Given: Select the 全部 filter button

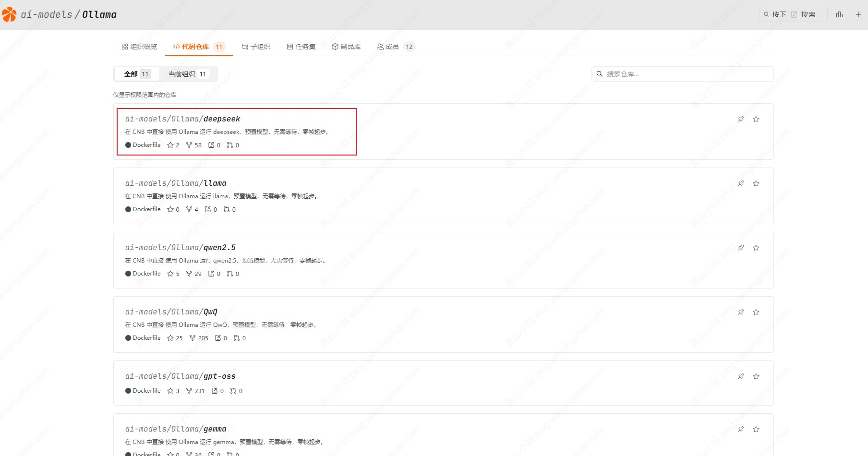Looking at the screenshot, I should 137,74.
